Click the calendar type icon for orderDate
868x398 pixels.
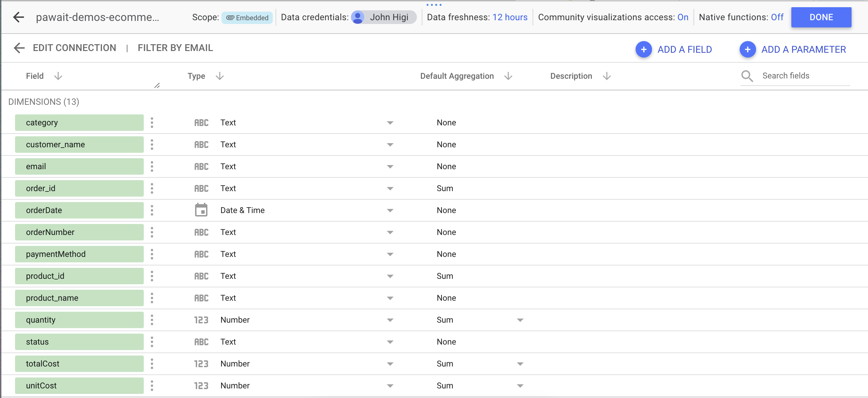[x=201, y=210]
